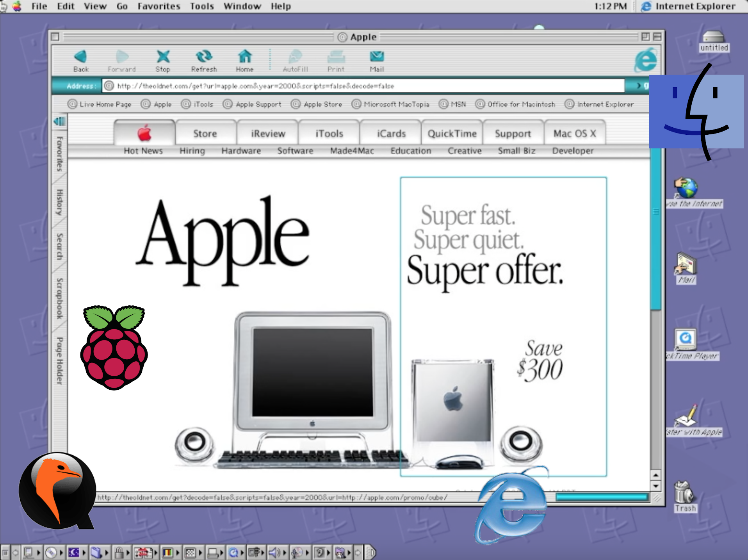Image resolution: width=748 pixels, height=560 pixels.
Task: Open the Page Holder explorer bar tab
Action: click(x=59, y=361)
